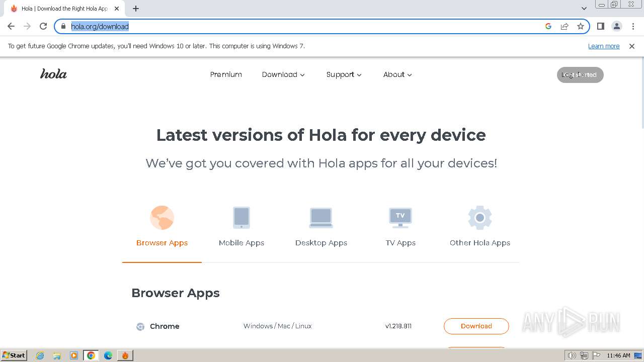The height and width of the screenshot is (362, 644).
Task: Click the system clock showing 11:46 AM
Action: coord(618,355)
